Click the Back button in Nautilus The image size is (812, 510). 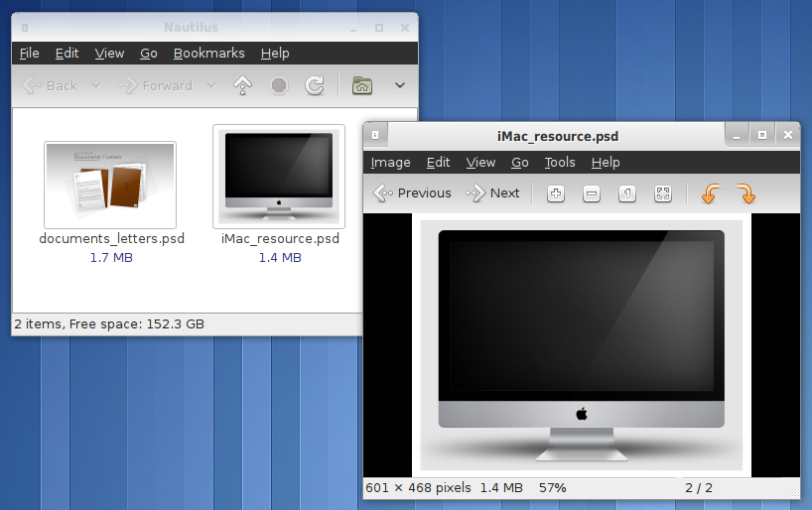click(x=50, y=85)
